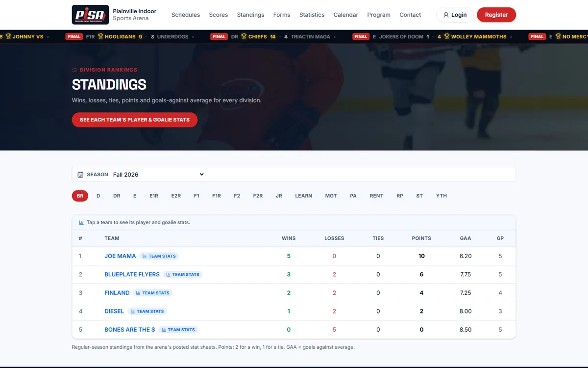Expand the Season dropdown showing Fall 2026

tap(158, 175)
